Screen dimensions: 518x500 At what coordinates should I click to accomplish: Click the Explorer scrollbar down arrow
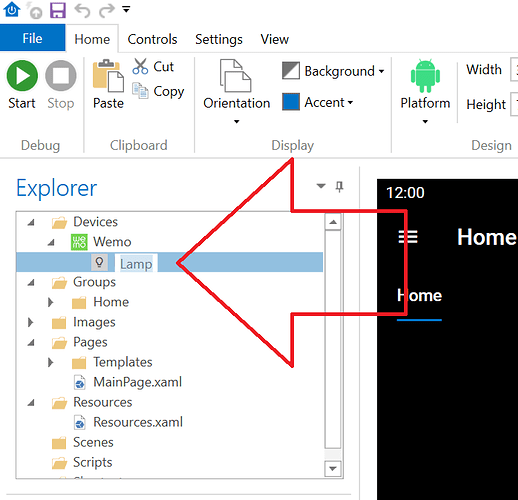tap(333, 468)
